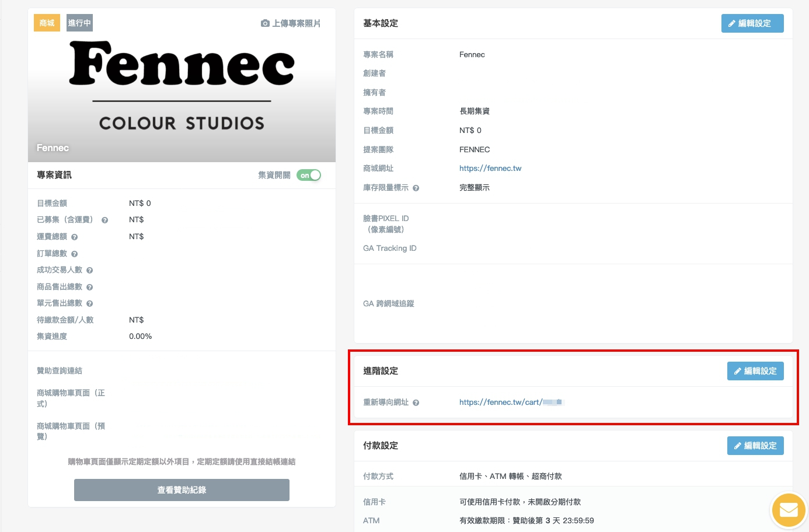The width and height of the screenshot is (809, 532).
Task: Click the 完整顯示 stock label value
Action: (x=475, y=188)
